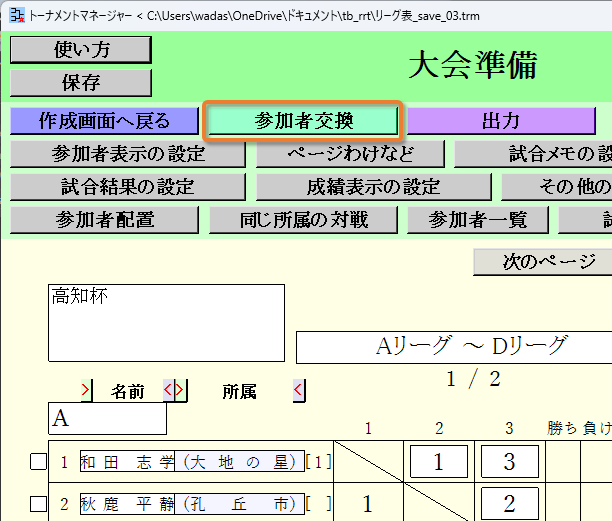This screenshot has height=521, width=612.
Task: Click red right arrow left of 所属
Action: coord(180,390)
